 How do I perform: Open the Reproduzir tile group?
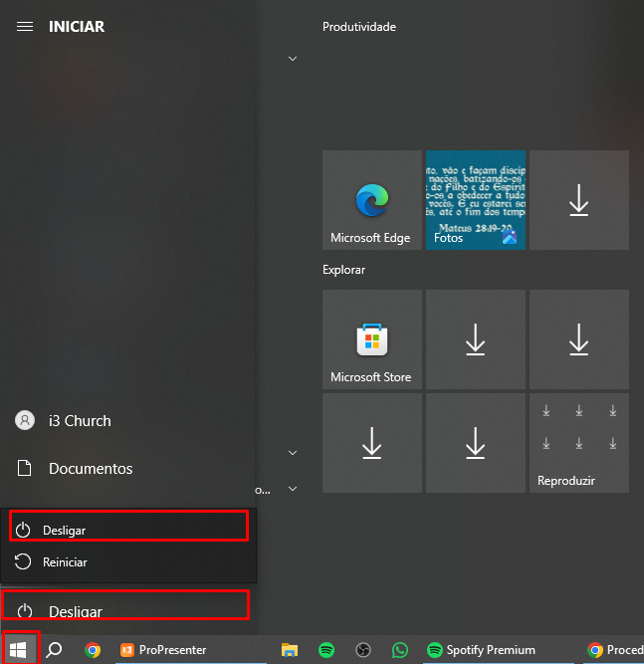coord(578,443)
